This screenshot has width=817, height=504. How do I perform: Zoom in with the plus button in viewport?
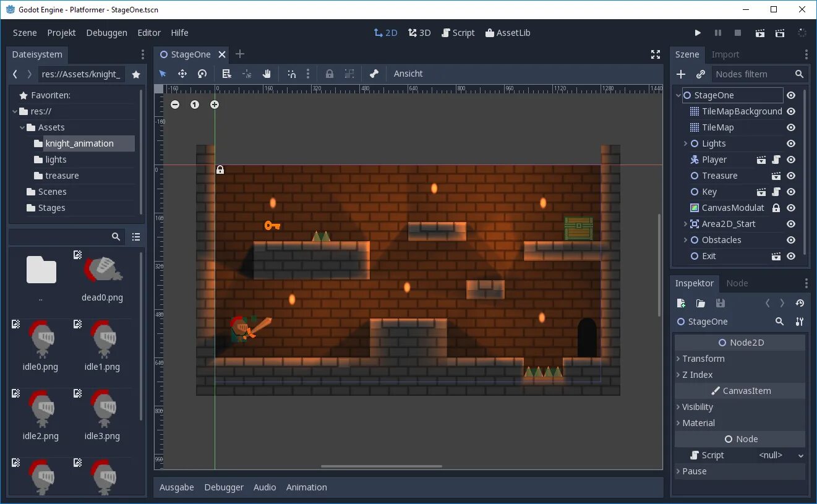[215, 105]
